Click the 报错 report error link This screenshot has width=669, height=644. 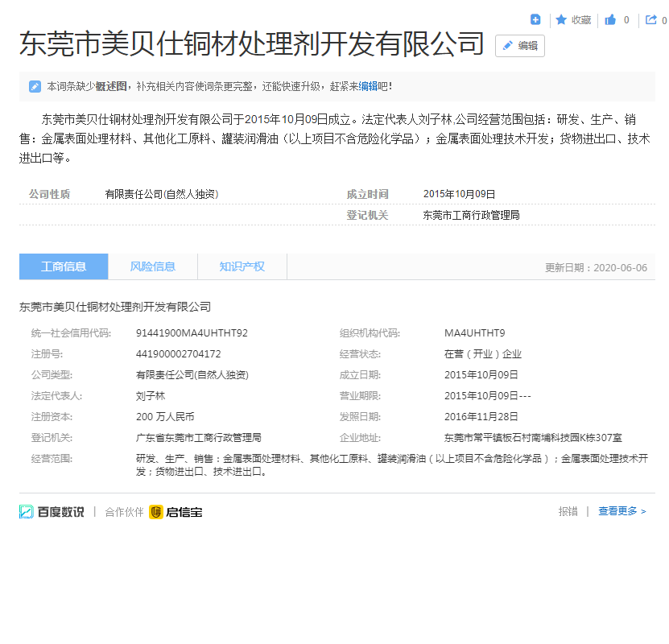(568, 511)
